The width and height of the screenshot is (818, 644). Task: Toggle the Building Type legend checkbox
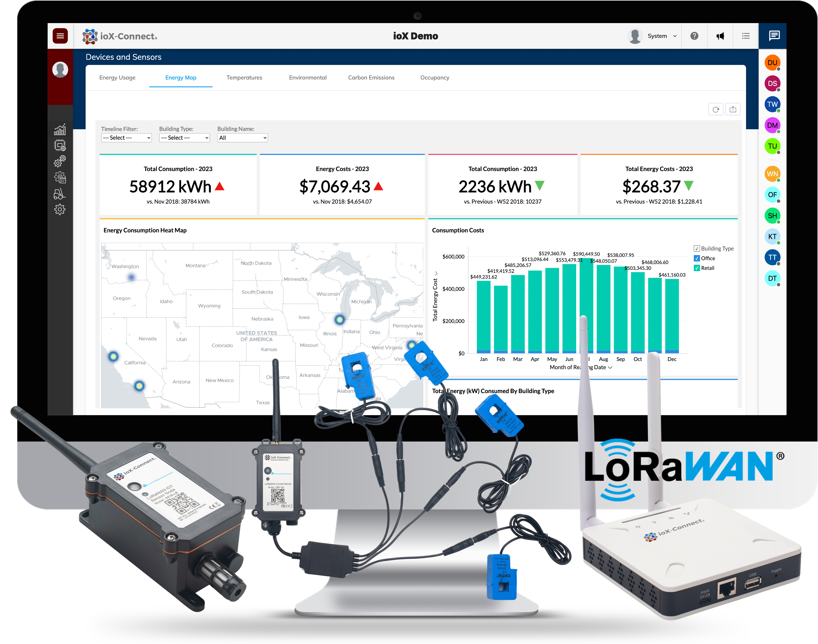coord(696,248)
